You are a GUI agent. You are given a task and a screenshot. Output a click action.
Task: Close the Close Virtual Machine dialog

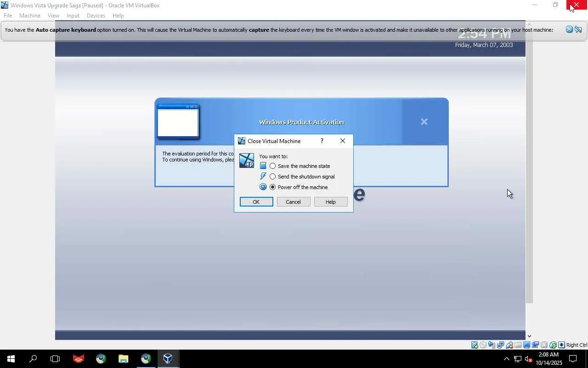pyautogui.click(x=343, y=141)
